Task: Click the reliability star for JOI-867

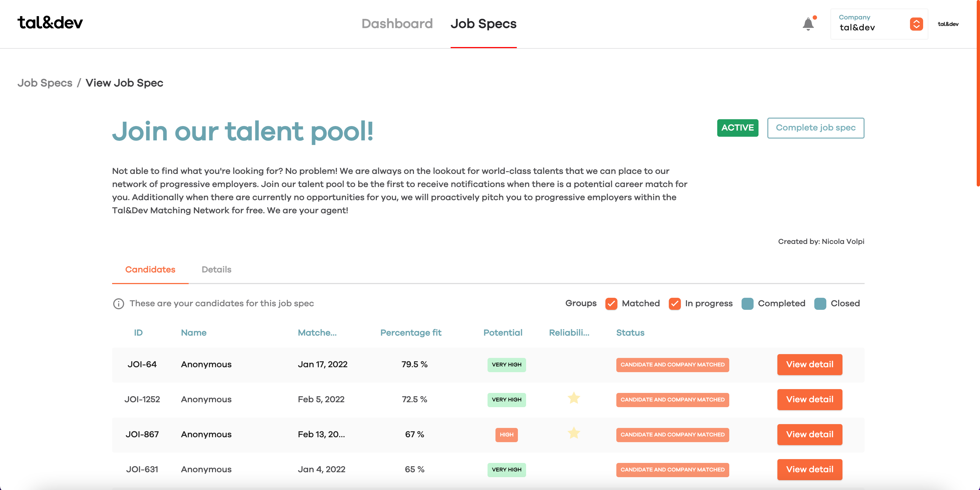Action: 573,433
